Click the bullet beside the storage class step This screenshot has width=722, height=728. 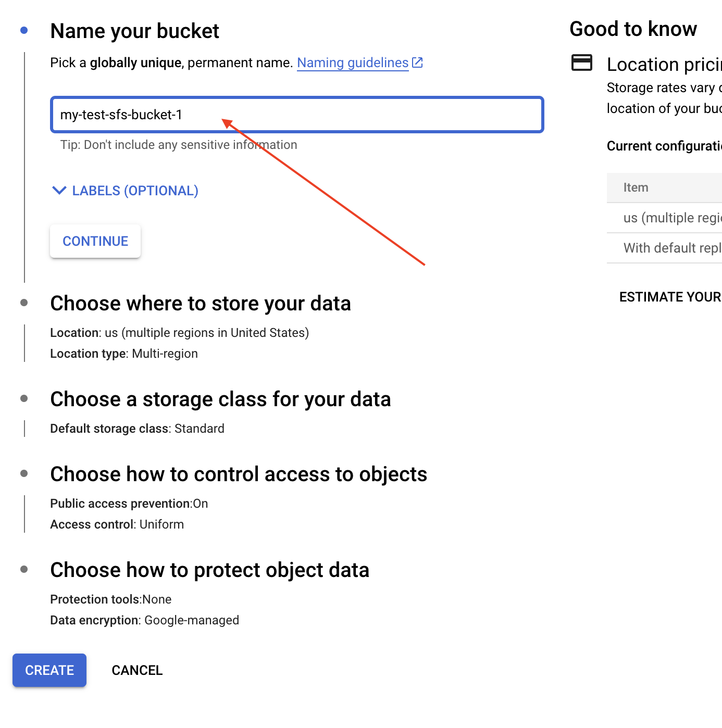click(x=24, y=398)
